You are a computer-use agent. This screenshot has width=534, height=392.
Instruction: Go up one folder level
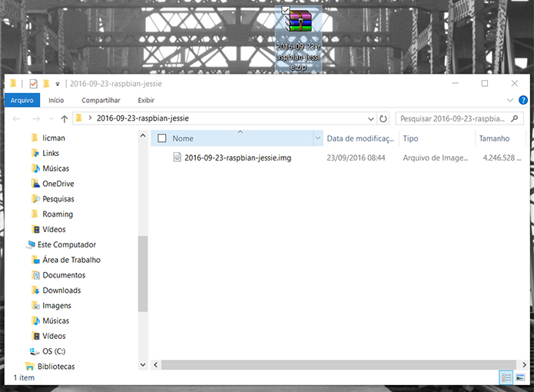[x=65, y=119]
